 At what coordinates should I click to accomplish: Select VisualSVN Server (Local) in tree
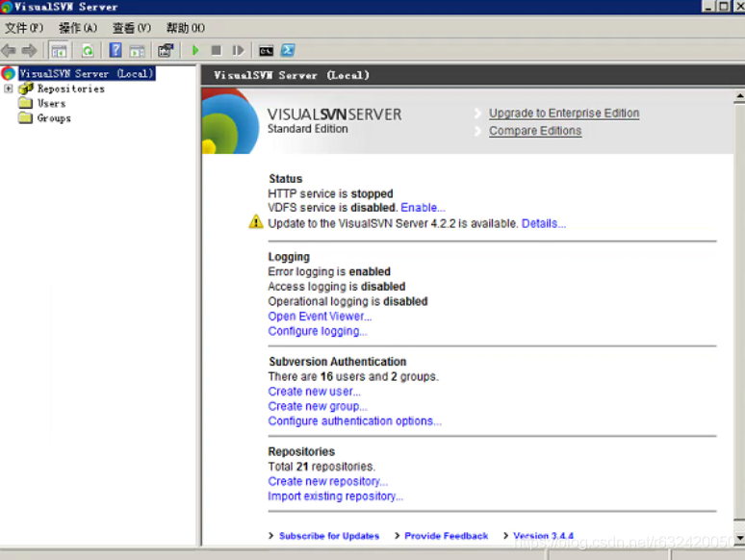(87, 73)
